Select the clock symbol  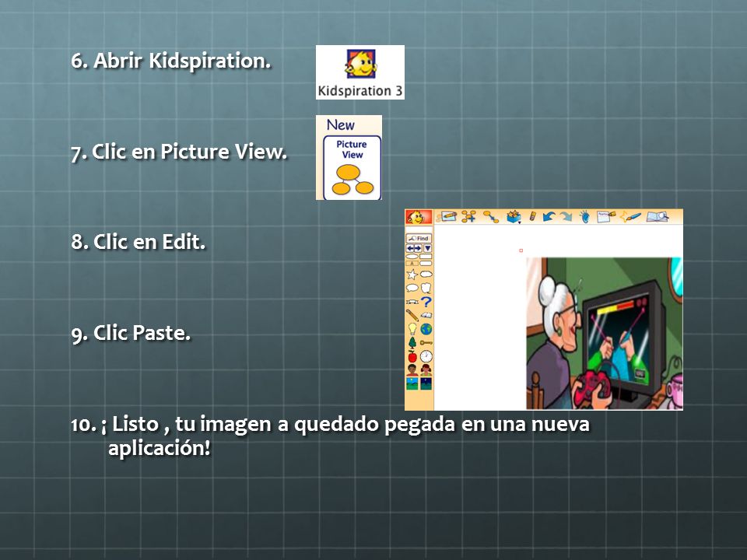(x=426, y=357)
